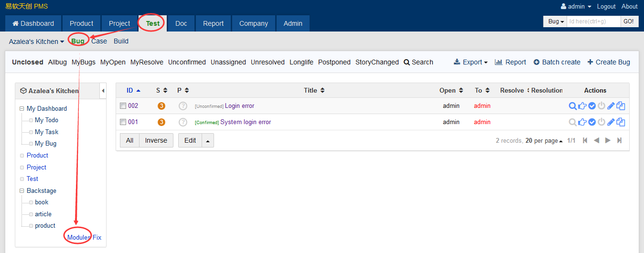Click the resolve checkmark icon for bug 001
The width and height of the screenshot is (644, 253).
pyautogui.click(x=592, y=122)
